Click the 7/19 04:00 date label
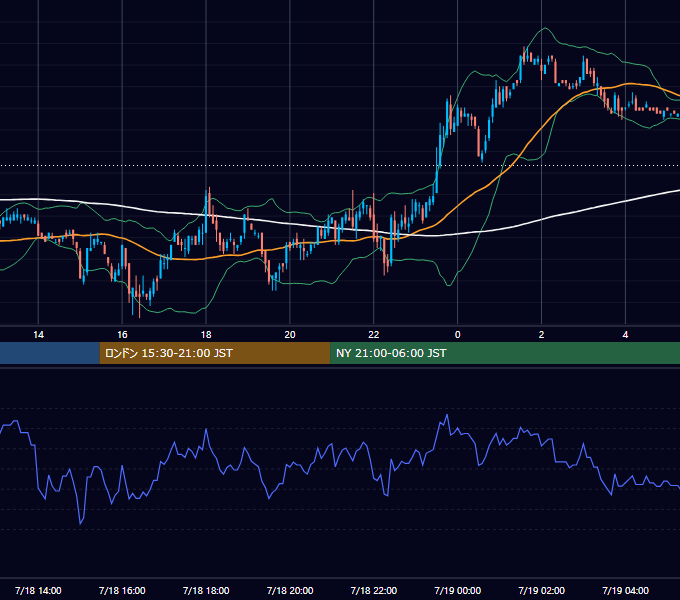Image resolution: width=680 pixels, height=600 pixels. tap(625, 590)
